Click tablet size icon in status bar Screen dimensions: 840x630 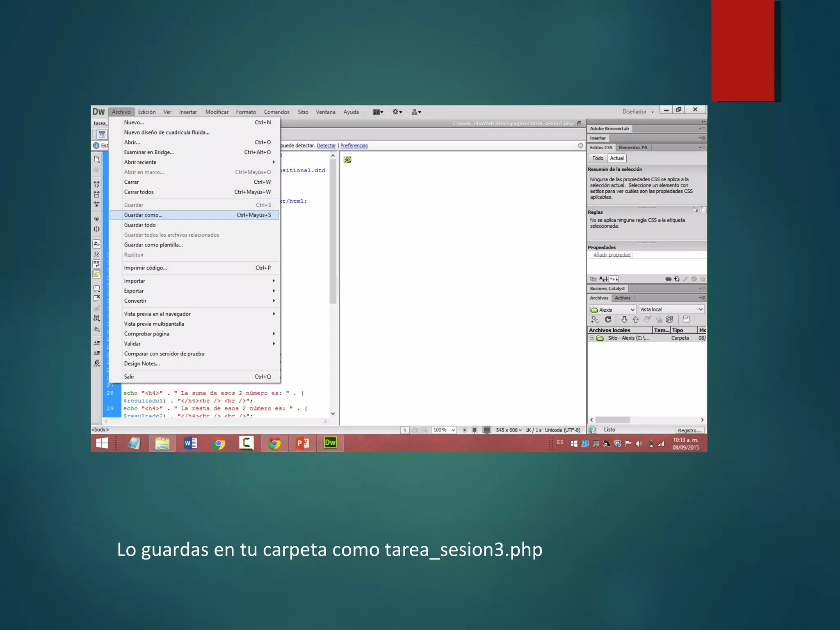[474, 430]
